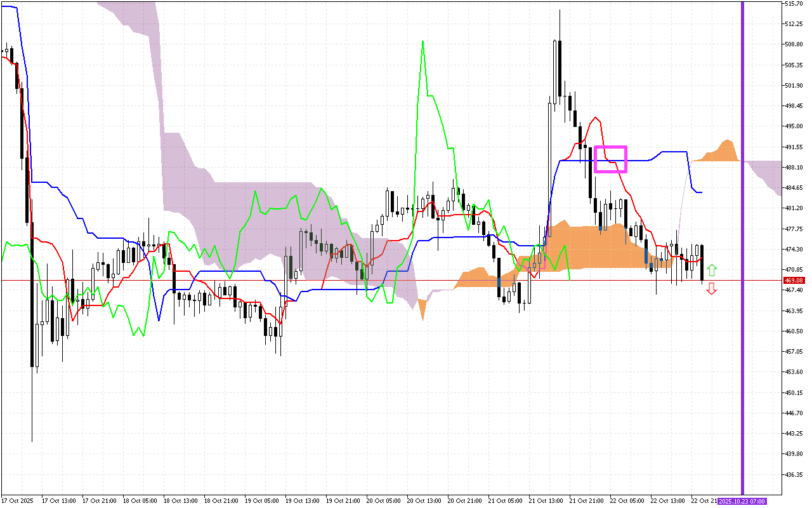This screenshot has width=812, height=508.
Task: Click the 460.50 price axis label
Action: [794, 331]
